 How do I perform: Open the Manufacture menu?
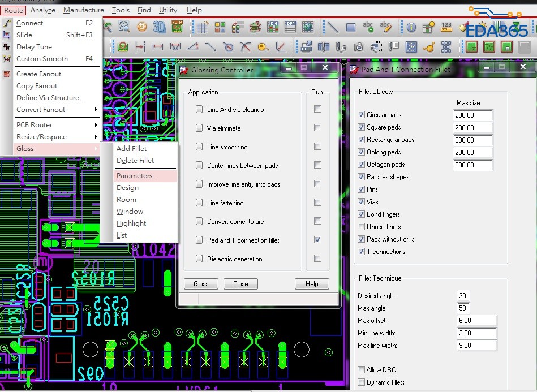click(x=83, y=10)
